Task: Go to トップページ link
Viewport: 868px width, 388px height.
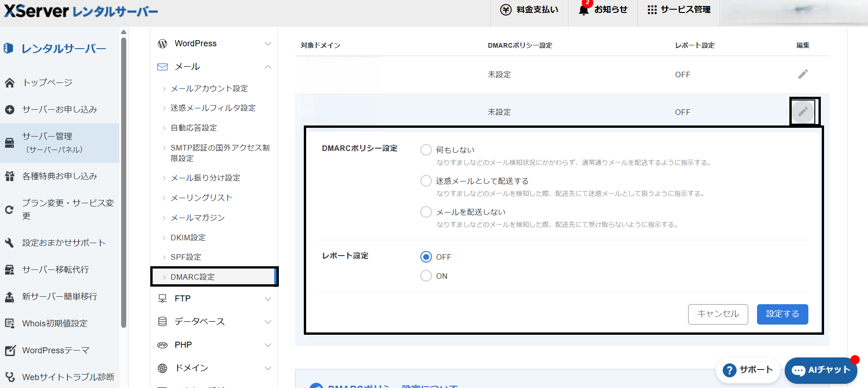Action: tap(48, 83)
